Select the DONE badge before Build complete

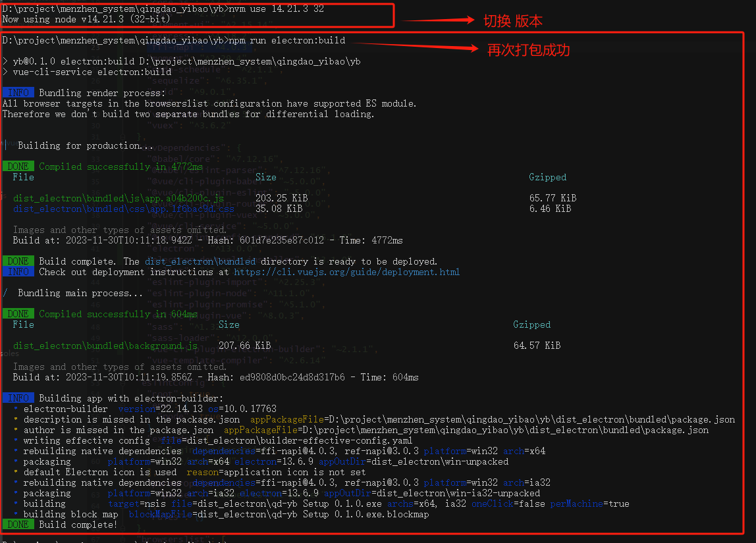click(18, 261)
